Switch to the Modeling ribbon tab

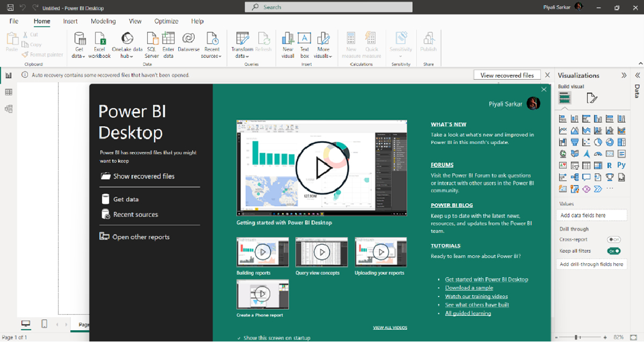(x=103, y=21)
